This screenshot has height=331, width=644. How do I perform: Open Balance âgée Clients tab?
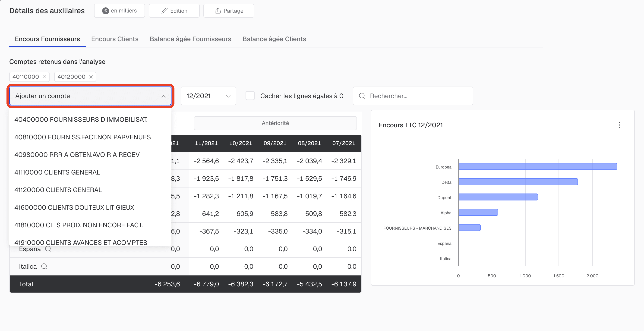pos(274,39)
